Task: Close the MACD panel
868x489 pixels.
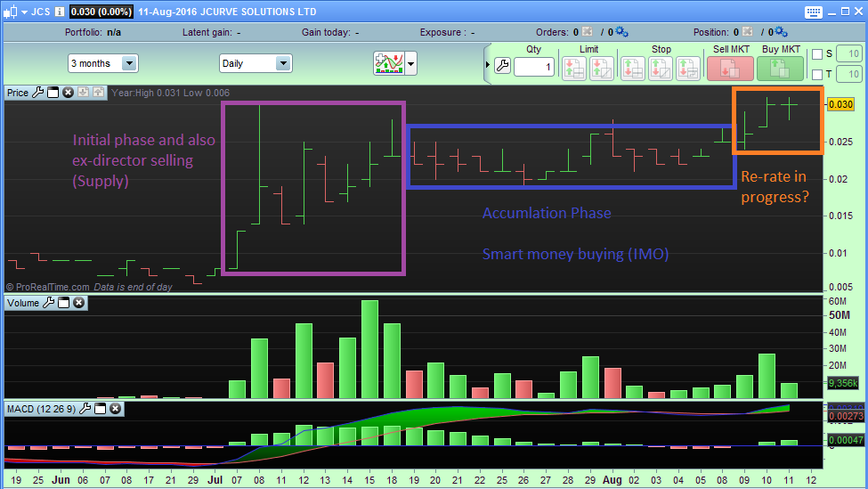Action: point(115,409)
